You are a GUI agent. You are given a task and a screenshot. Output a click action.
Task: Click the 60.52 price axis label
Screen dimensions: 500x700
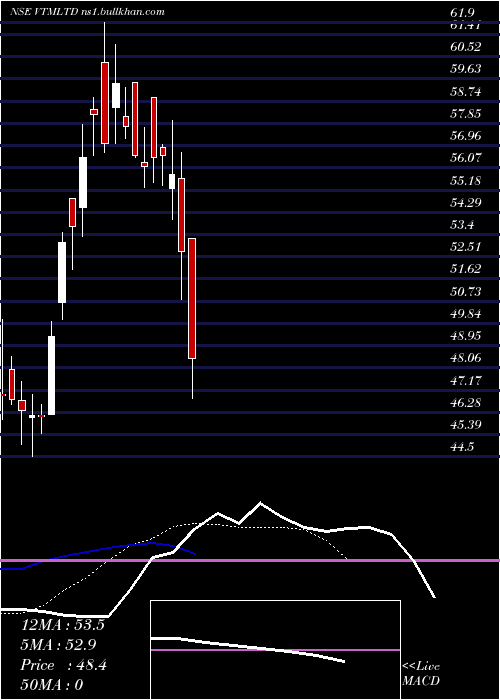(x=466, y=46)
